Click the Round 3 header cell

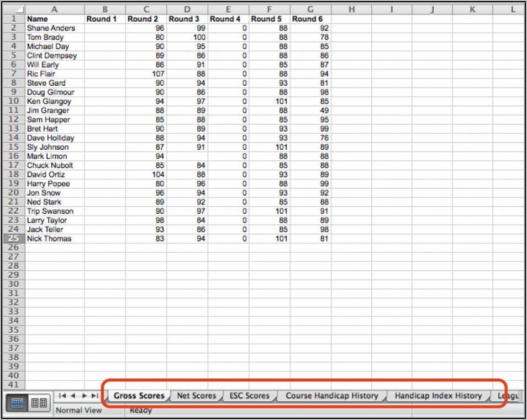point(187,19)
